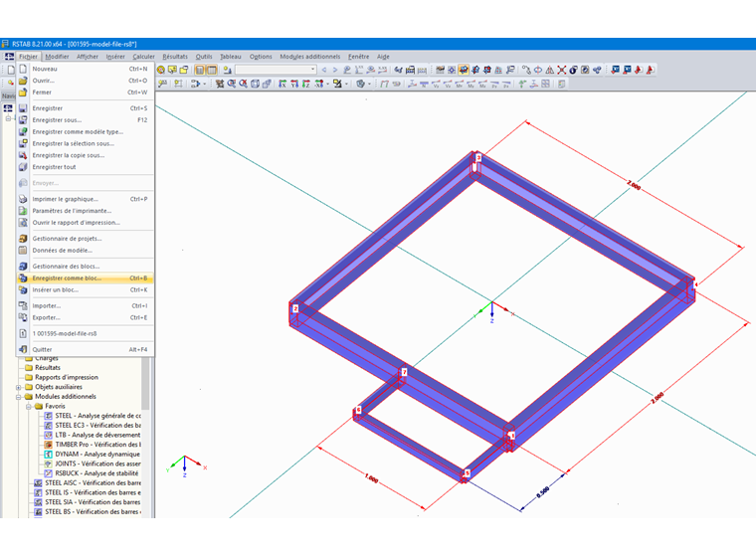756x557 pixels.
Task: Open the load case combo box
Action: (276, 70)
